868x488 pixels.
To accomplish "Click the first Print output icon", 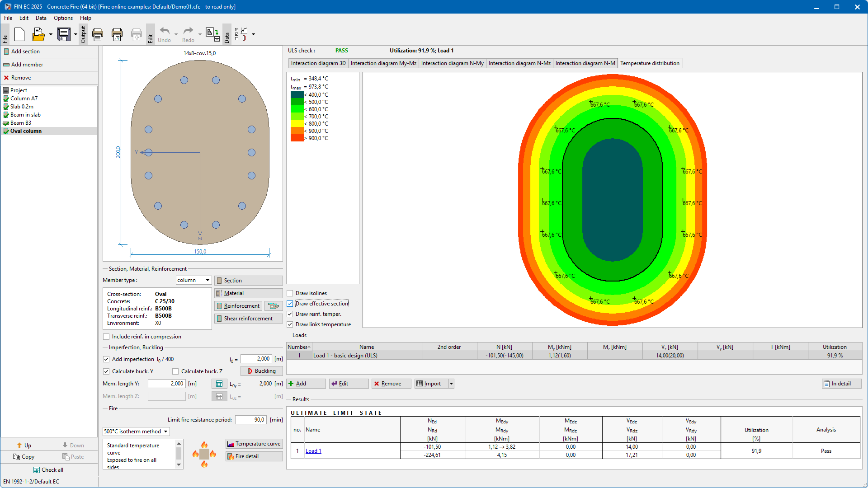I will point(98,34).
